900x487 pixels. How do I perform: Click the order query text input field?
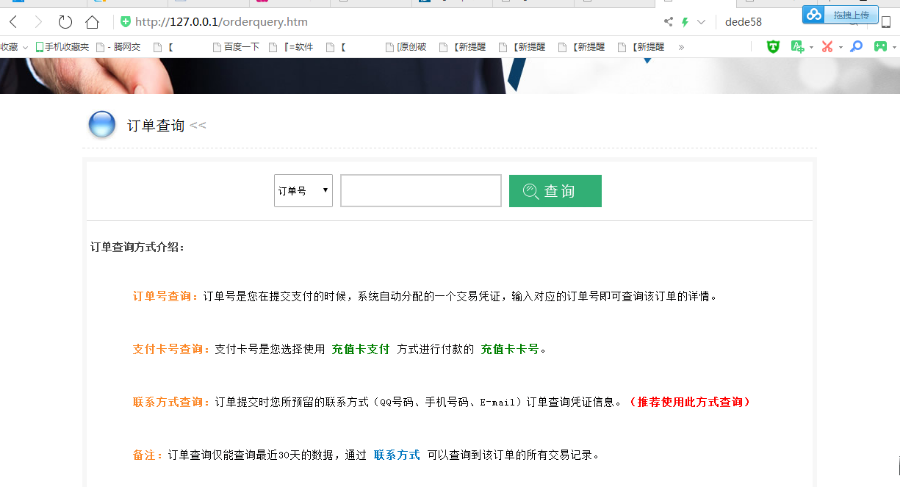(421, 191)
